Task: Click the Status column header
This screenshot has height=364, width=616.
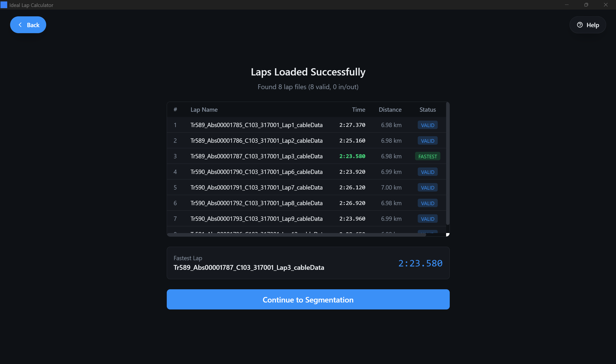Action: pos(427,109)
